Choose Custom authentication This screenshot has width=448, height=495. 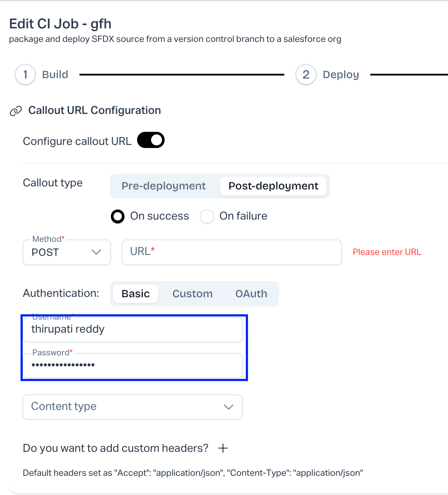[192, 294]
